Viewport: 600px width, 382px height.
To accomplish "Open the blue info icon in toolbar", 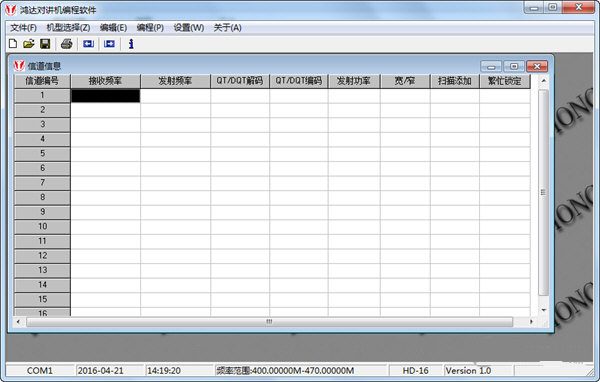I will [x=131, y=44].
